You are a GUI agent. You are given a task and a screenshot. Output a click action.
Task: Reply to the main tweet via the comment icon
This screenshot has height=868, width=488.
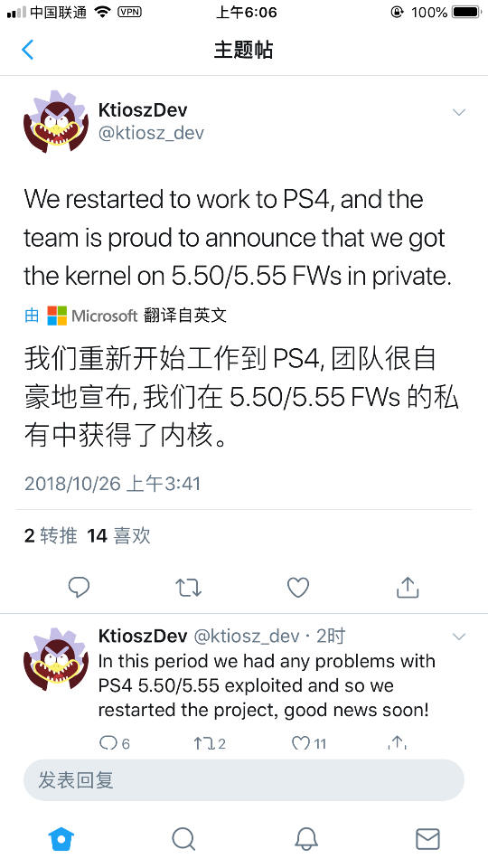click(79, 588)
